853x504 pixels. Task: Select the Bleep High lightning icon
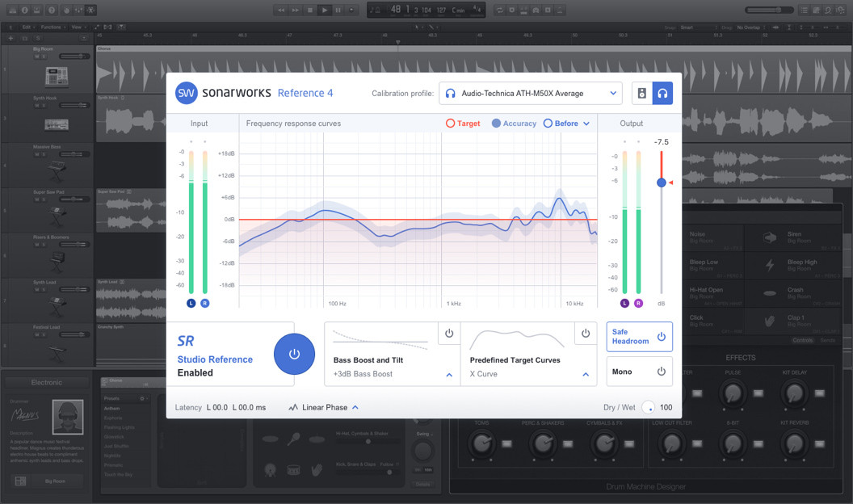(770, 265)
